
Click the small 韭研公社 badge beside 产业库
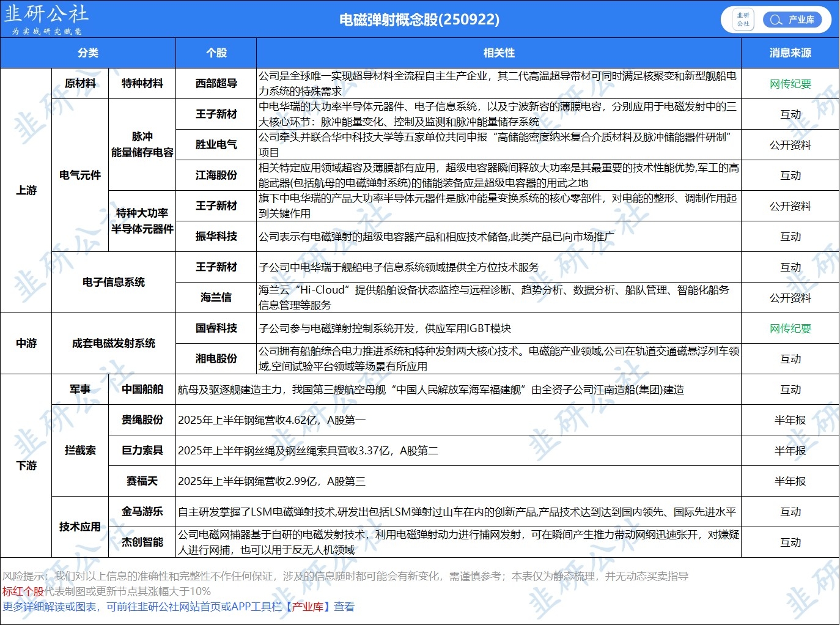743,20
